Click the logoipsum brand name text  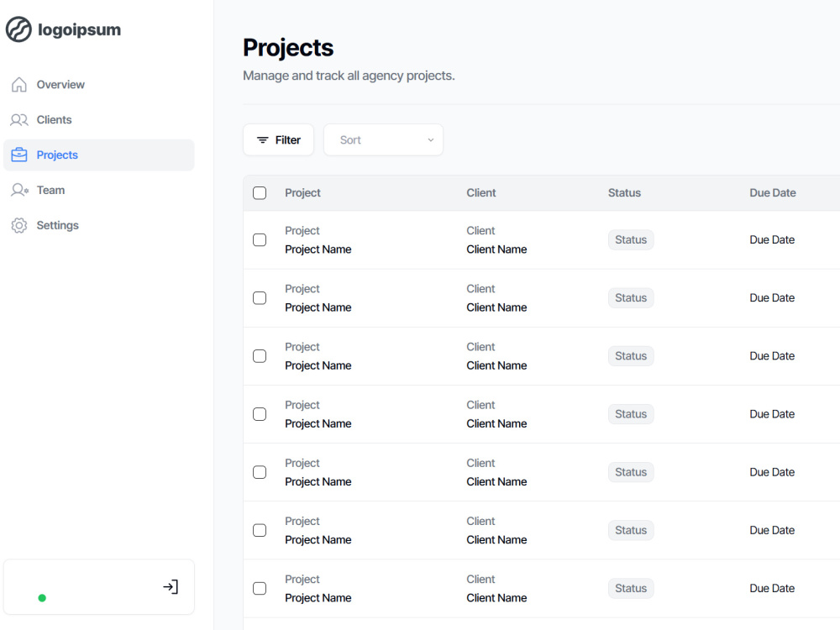pos(79,29)
